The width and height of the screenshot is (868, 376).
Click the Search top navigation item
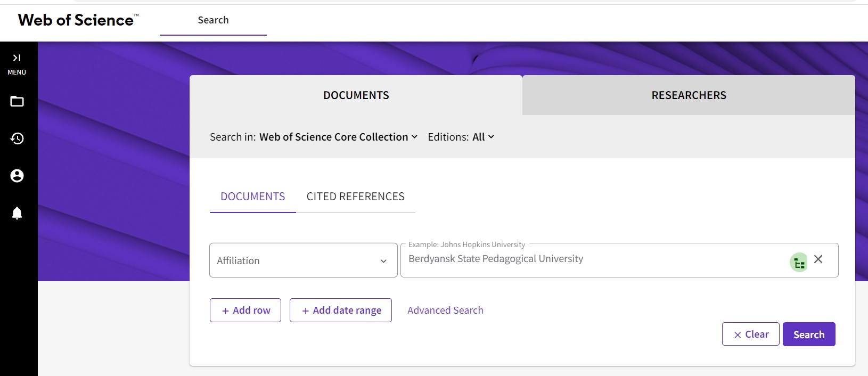(x=213, y=20)
